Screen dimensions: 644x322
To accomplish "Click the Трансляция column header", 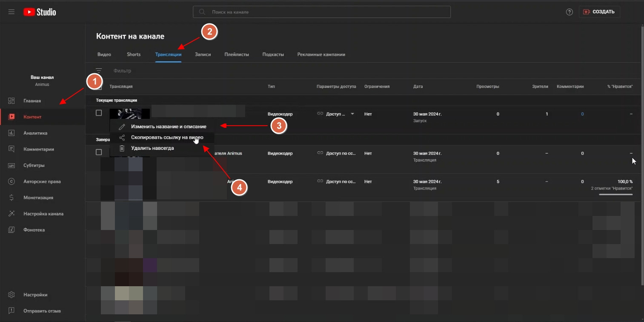I will pos(121,86).
